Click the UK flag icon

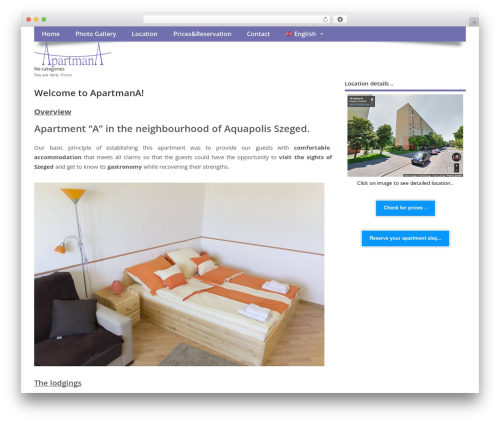click(289, 34)
